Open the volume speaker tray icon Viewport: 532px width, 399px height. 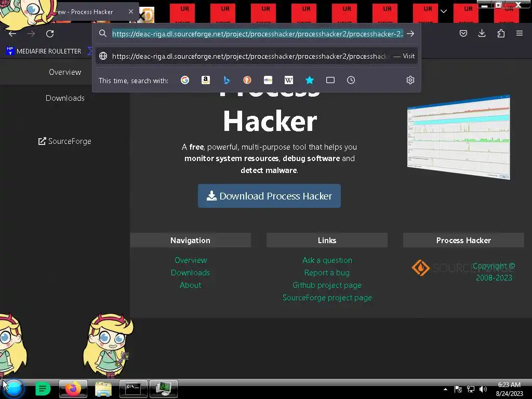tap(483, 389)
